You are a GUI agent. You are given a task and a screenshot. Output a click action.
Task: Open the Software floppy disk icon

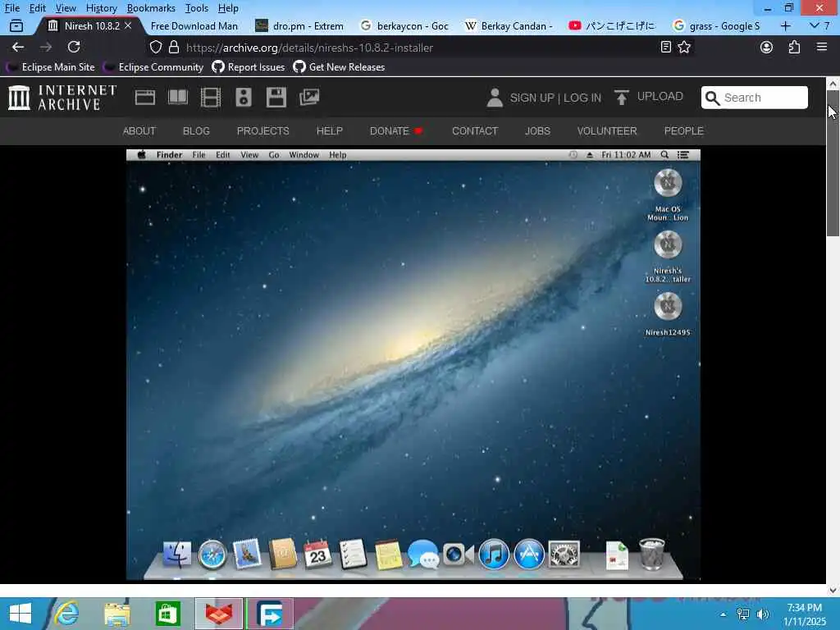(276, 98)
